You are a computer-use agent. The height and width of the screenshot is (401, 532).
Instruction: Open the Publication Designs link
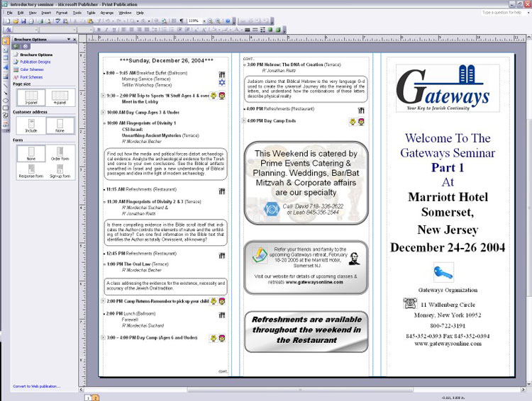(35, 62)
